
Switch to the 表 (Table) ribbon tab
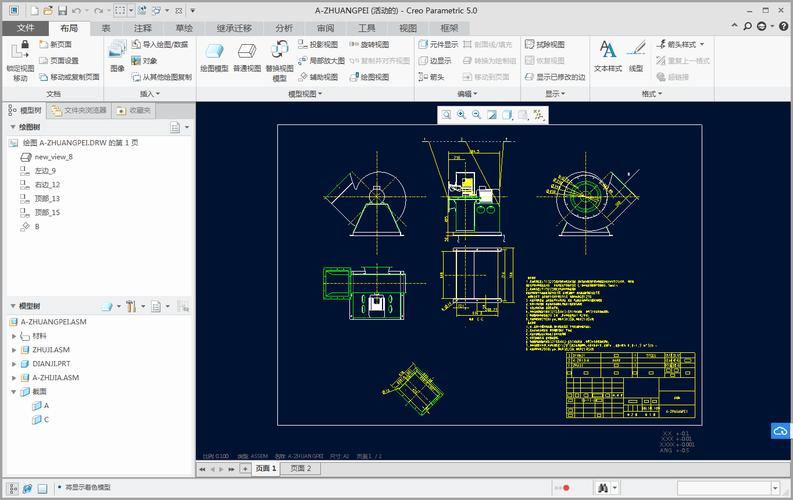tap(106, 28)
